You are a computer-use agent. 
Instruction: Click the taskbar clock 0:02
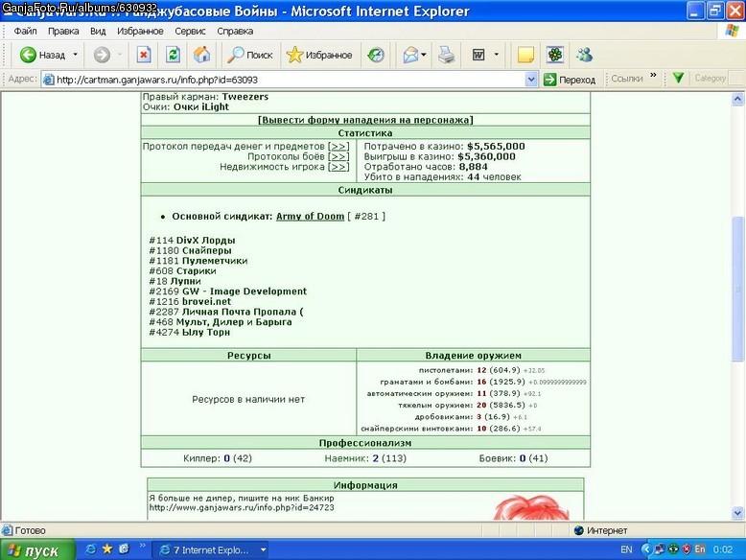point(723,549)
